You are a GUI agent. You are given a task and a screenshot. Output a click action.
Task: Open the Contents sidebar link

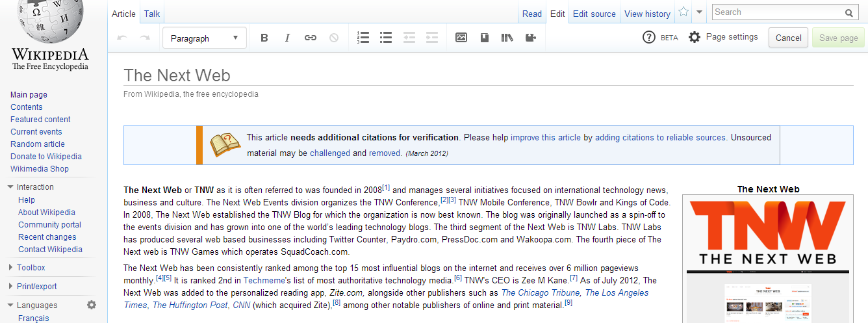coord(27,107)
